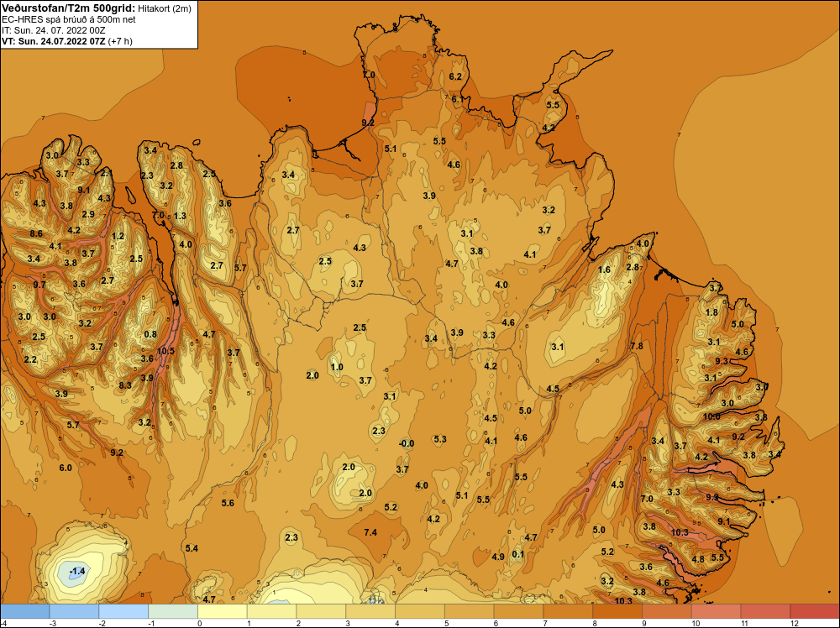Select legend color swatch between 4 and 5
Screen dimensions: 840x628
[x=420, y=611]
